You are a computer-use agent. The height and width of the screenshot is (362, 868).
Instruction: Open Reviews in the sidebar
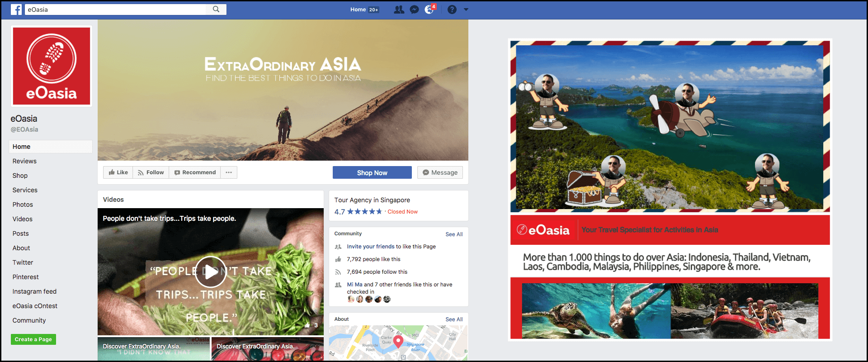click(24, 161)
